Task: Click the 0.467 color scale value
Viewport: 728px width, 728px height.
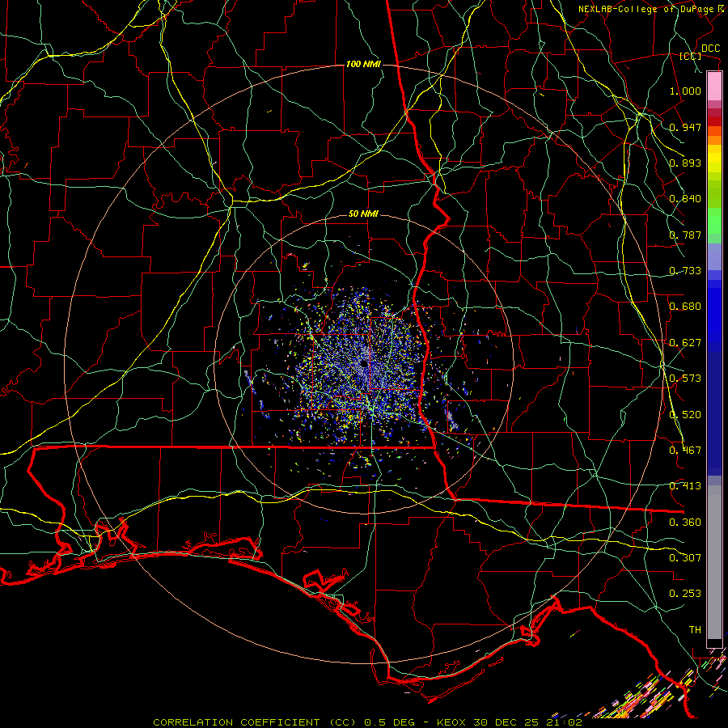Action: tap(685, 451)
